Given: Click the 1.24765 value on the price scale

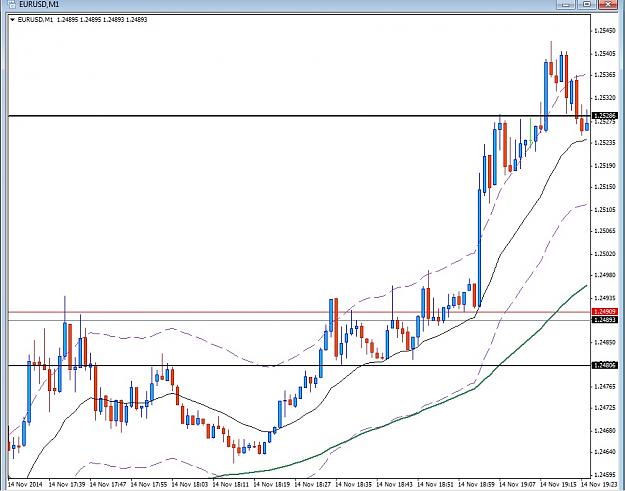Looking at the screenshot, I should [605, 386].
